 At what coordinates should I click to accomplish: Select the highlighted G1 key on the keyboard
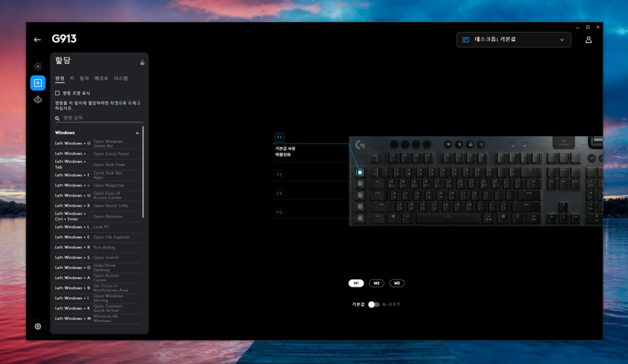[360, 173]
